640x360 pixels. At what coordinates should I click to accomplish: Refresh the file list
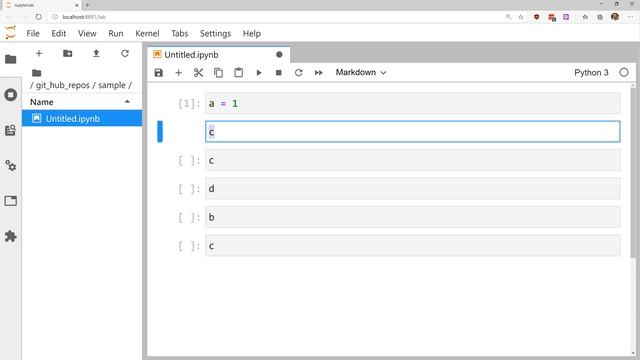tap(125, 53)
